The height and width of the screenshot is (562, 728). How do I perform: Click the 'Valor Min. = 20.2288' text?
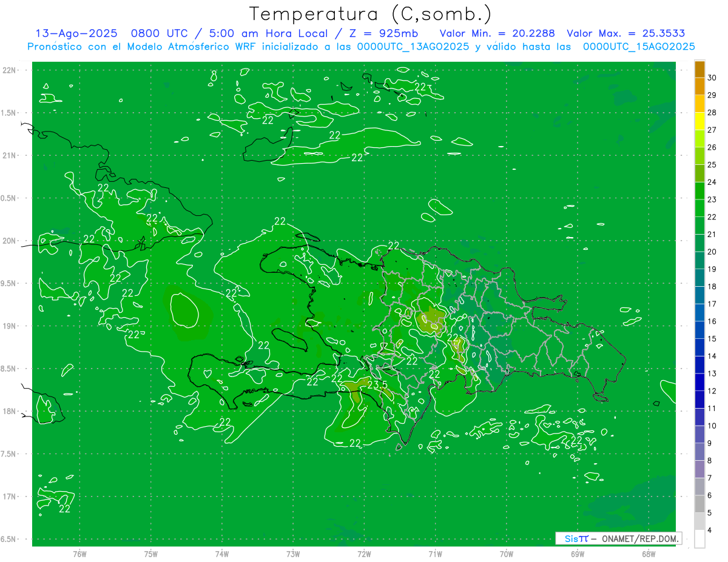pyautogui.click(x=497, y=33)
